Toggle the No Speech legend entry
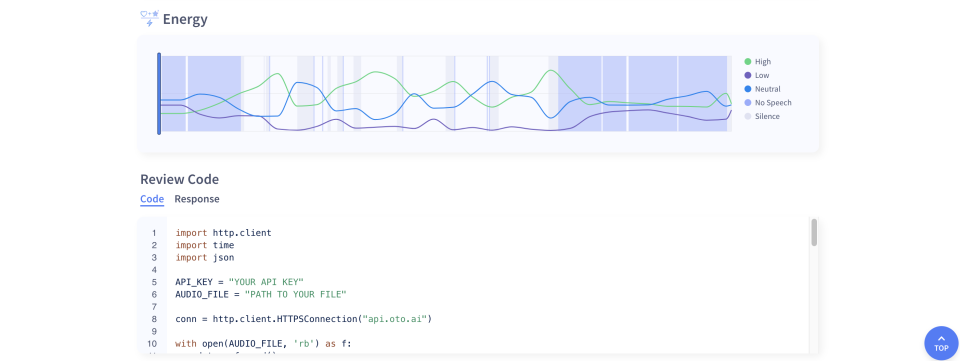The image size is (960, 361). [768, 103]
